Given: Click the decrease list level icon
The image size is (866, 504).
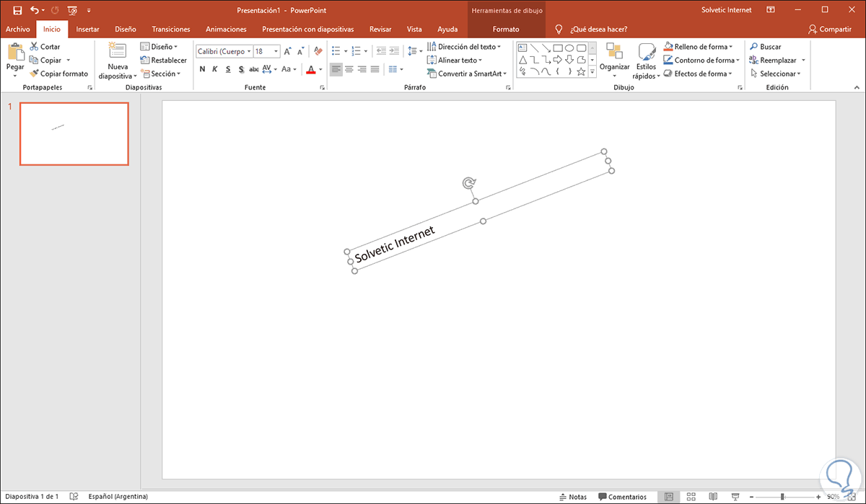Looking at the screenshot, I should [380, 51].
